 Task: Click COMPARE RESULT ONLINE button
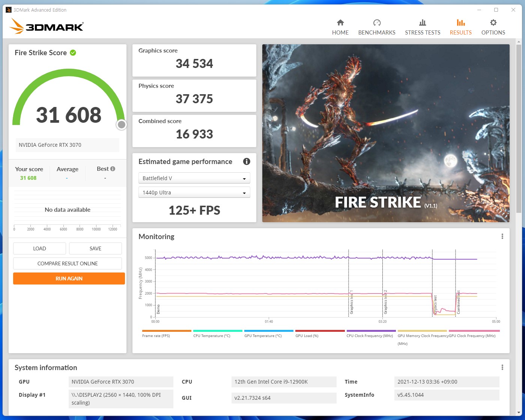pos(68,263)
